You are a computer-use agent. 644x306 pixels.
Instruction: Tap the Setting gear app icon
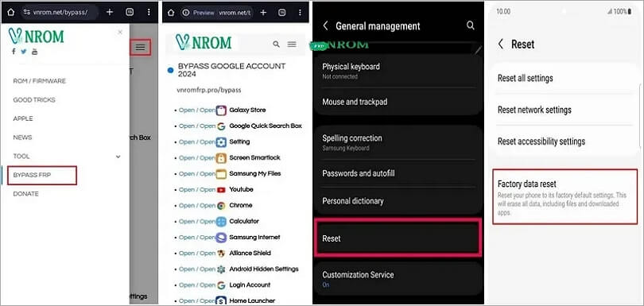point(221,142)
